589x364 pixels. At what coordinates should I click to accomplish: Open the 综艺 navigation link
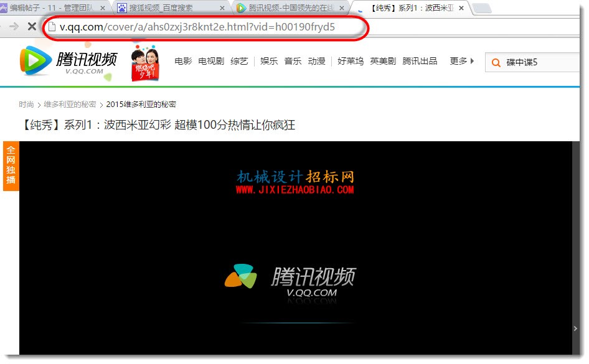pyautogui.click(x=239, y=61)
